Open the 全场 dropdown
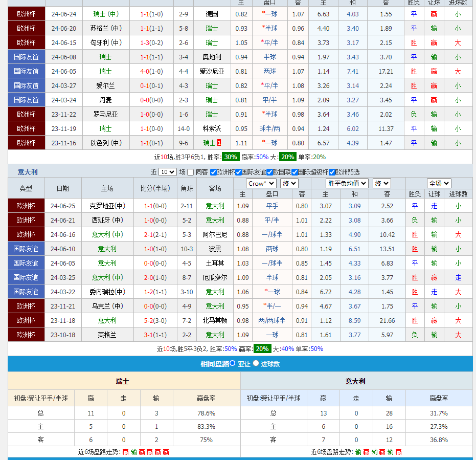 click(x=439, y=183)
